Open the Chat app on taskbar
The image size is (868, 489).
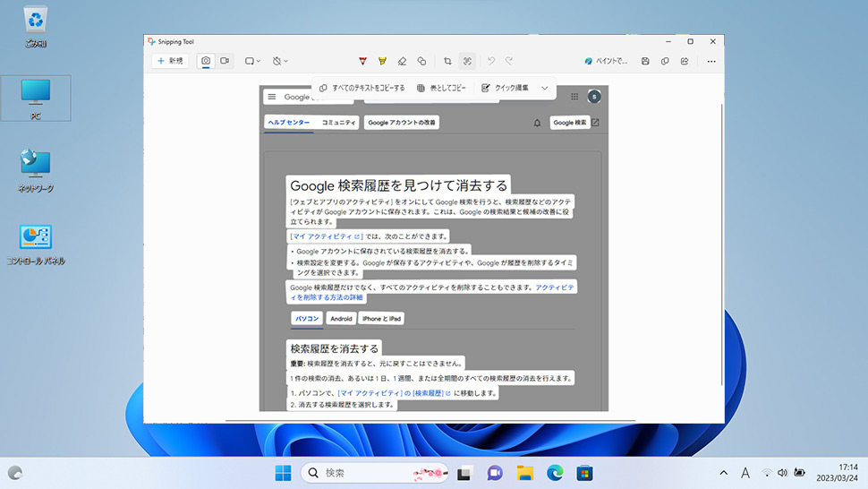click(x=494, y=473)
